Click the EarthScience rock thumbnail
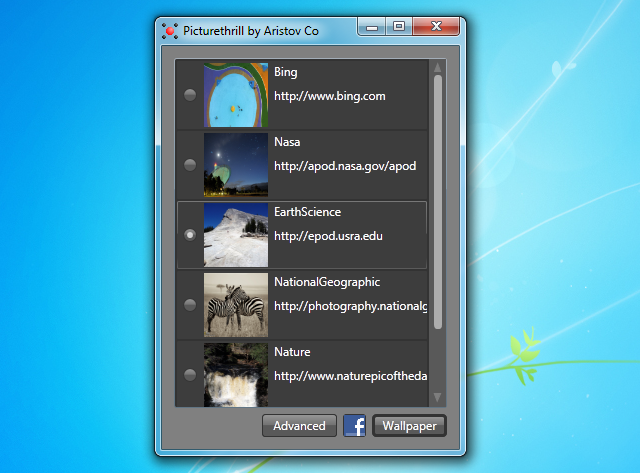Image resolution: width=640 pixels, height=473 pixels. [x=235, y=235]
